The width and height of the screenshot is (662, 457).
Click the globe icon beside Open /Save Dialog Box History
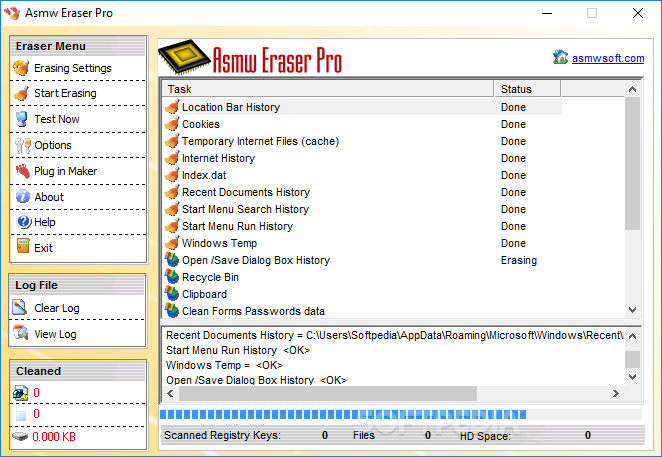(x=172, y=260)
